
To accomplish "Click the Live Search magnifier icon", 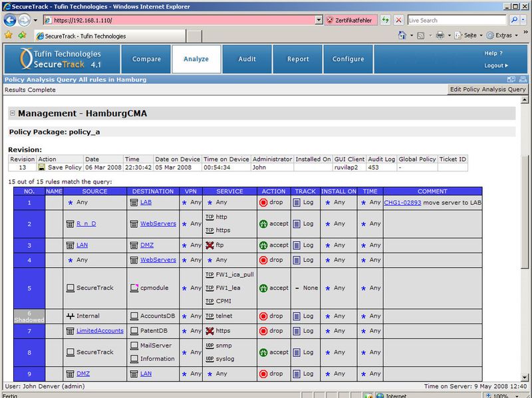I will 514,20.
